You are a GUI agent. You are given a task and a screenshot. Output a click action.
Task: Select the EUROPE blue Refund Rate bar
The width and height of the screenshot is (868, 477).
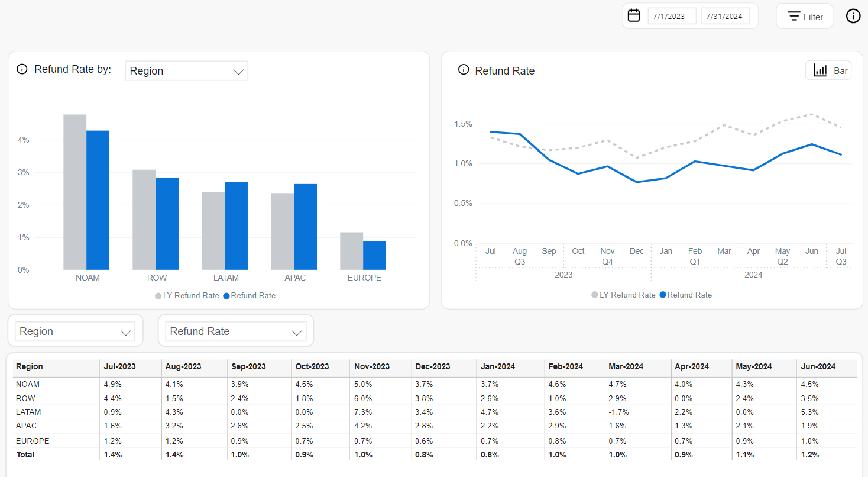(x=375, y=256)
